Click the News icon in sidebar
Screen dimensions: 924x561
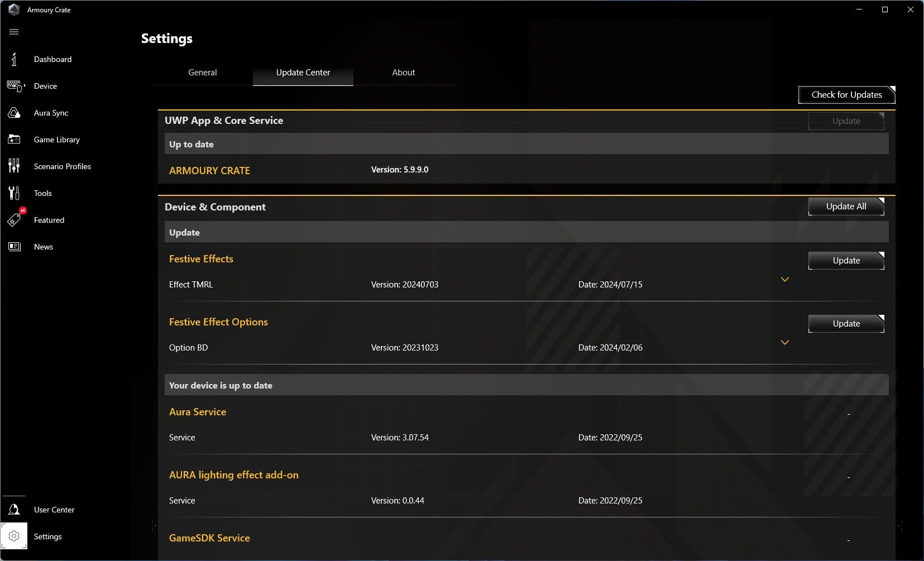pyautogui.click(x=14, y=247)
